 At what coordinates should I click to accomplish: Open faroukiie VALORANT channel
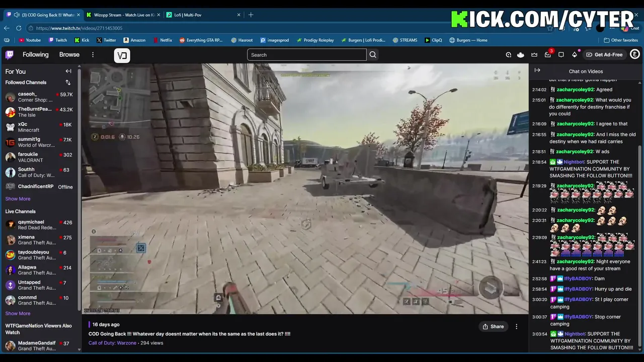pos(39,157)
